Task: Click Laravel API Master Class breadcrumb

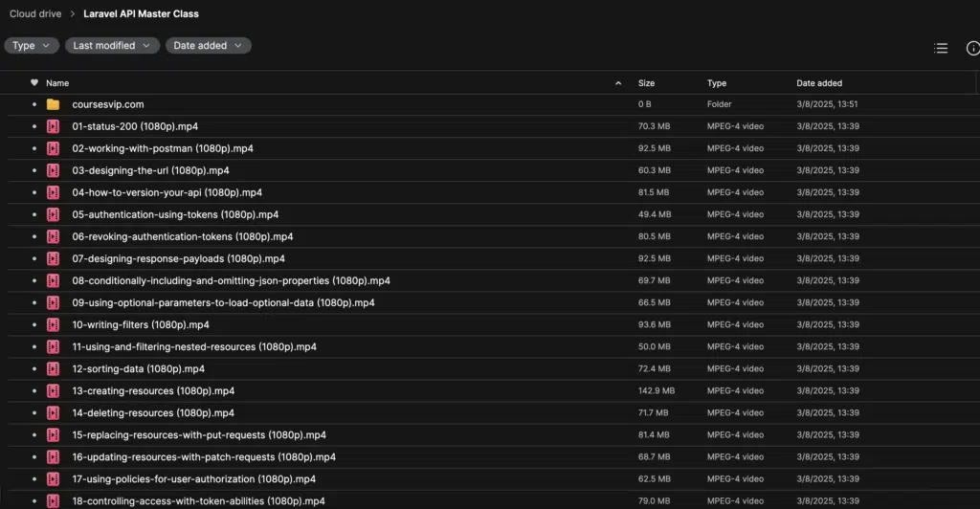Action: pos(142,13)
